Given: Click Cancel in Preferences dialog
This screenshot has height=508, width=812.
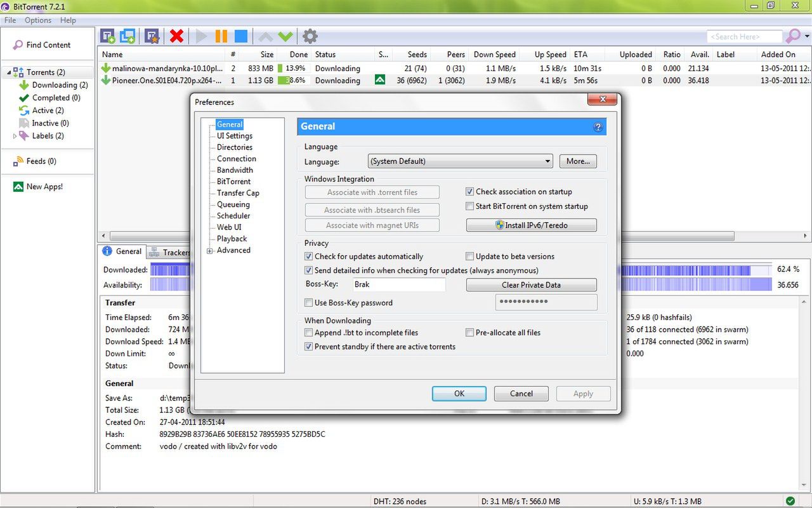Looking at the screenshot, I should point(521,394).
